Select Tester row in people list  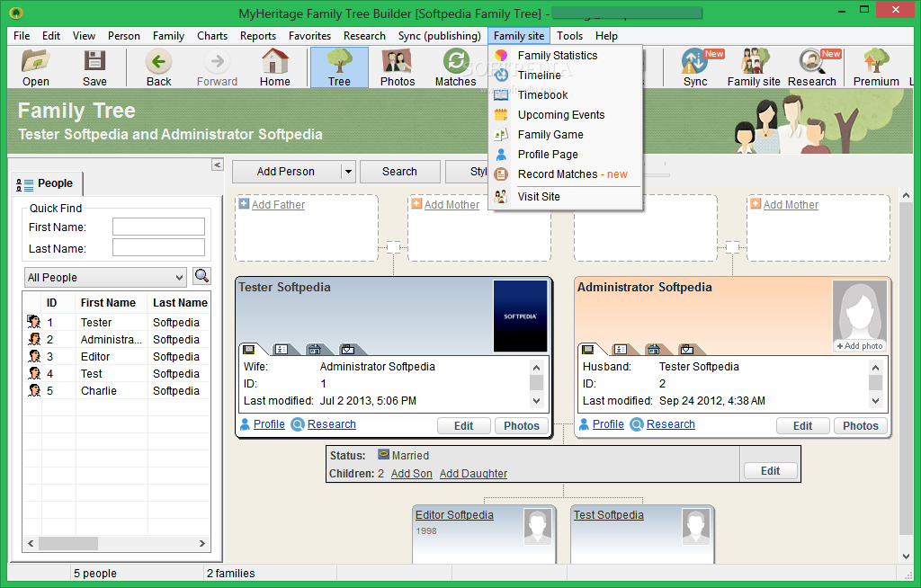(118, 323)
